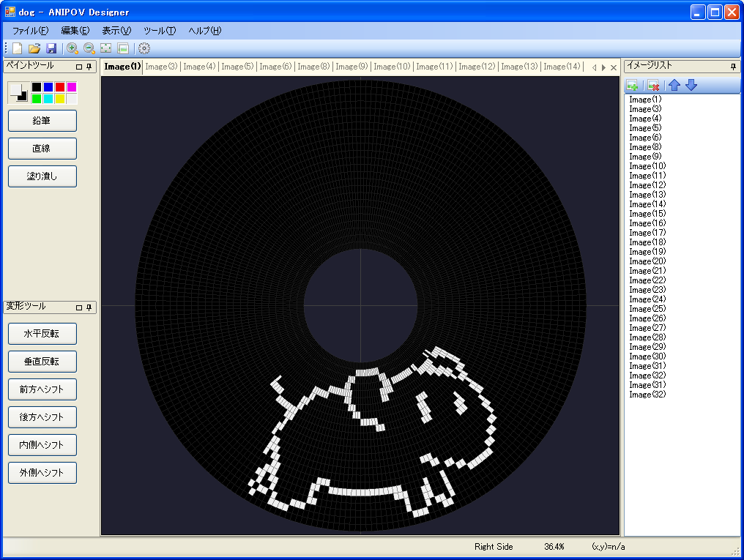The height and width of the screenshot is (560, 744).
Task: Create a new file with the blank page icon
Action: tap(18, 48)
